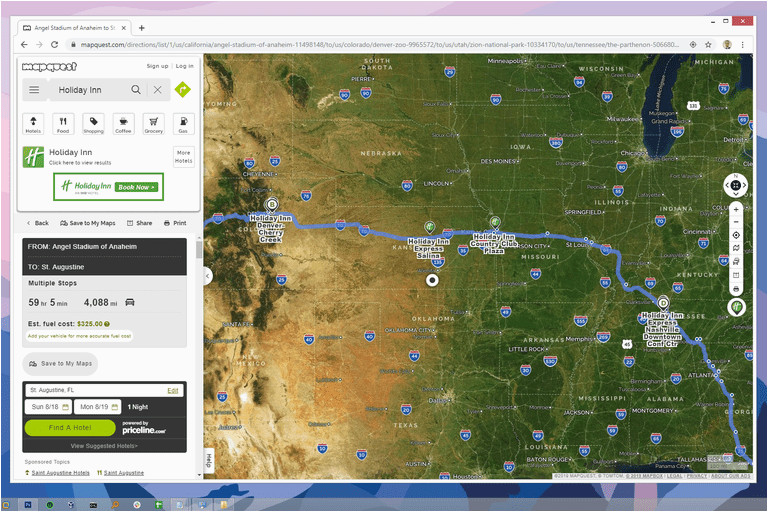Click the Holiday Inn Express Salina pin
This screenshot has height=512, width=768.
pos(430,227)
